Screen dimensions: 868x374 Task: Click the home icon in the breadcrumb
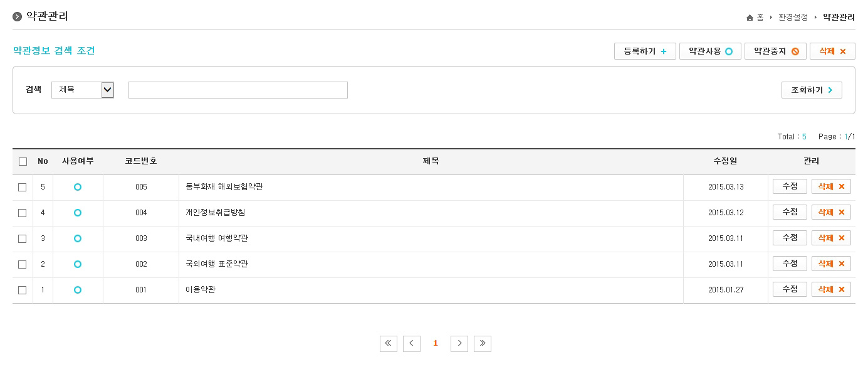click(750, 18)
